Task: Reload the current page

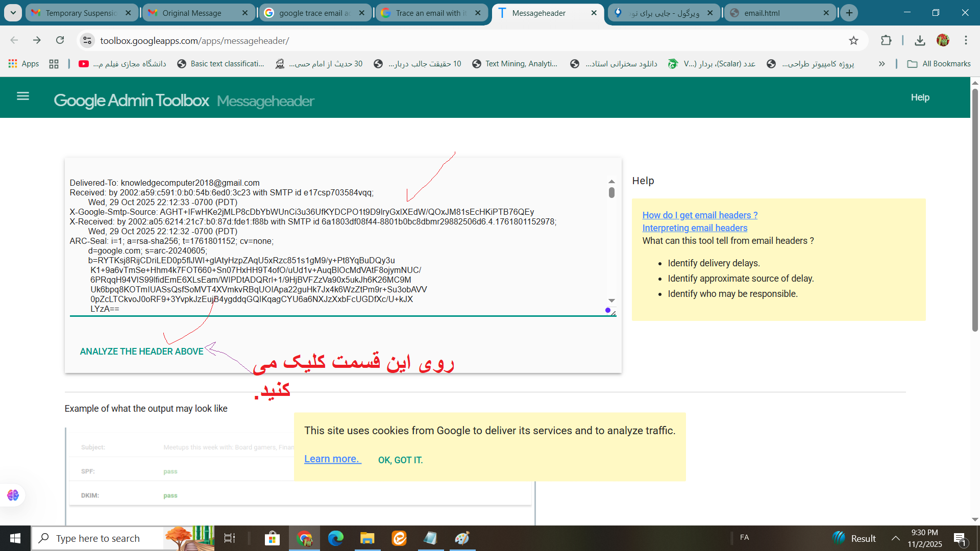Action: click(x=60, y=40)
